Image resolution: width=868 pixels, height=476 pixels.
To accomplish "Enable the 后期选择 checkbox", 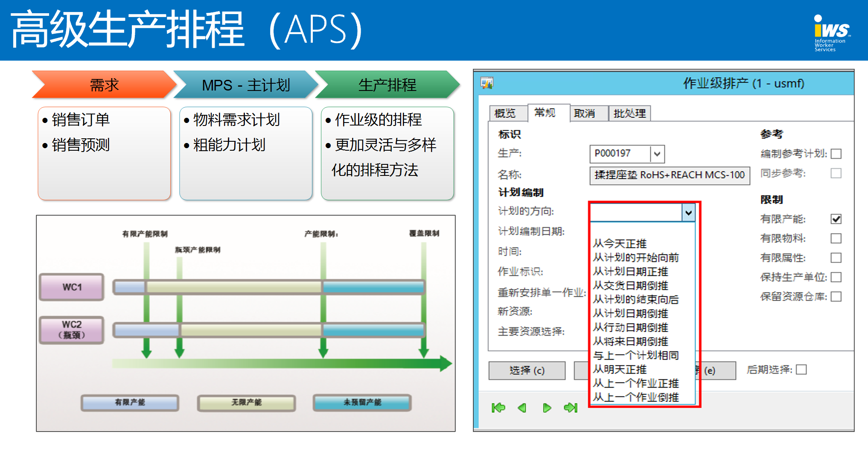I will [x=801, y=370].
